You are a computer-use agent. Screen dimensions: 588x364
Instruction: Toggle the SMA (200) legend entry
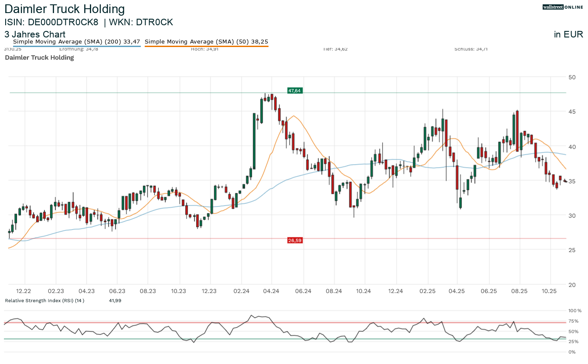tap(77, 42)
